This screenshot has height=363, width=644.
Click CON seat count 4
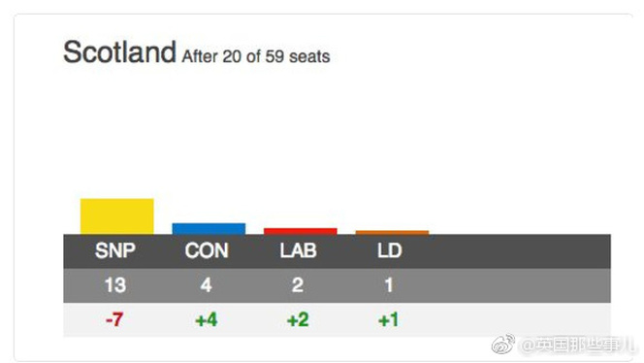click(x=207, y=285)
